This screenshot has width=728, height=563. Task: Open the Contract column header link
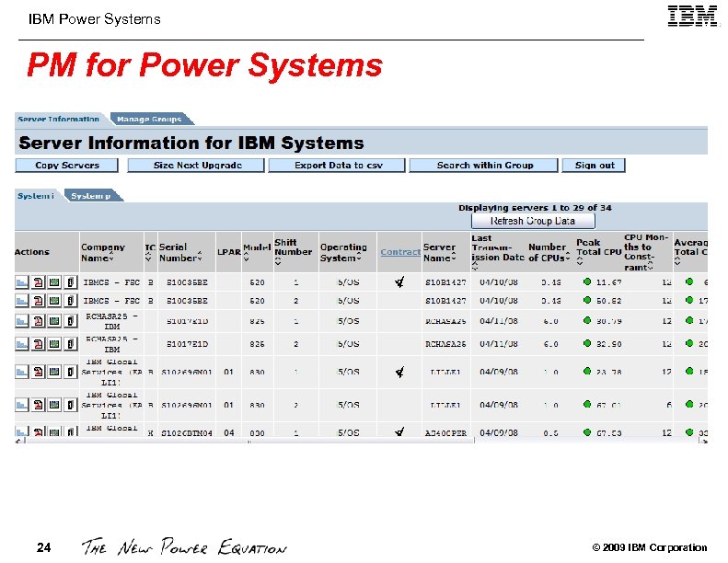[400, 252]
